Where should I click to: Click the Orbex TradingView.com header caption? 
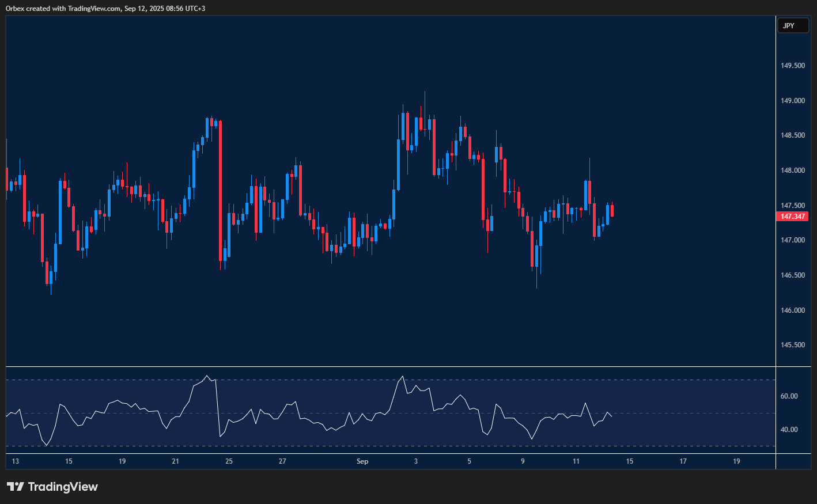coord(105,9)
